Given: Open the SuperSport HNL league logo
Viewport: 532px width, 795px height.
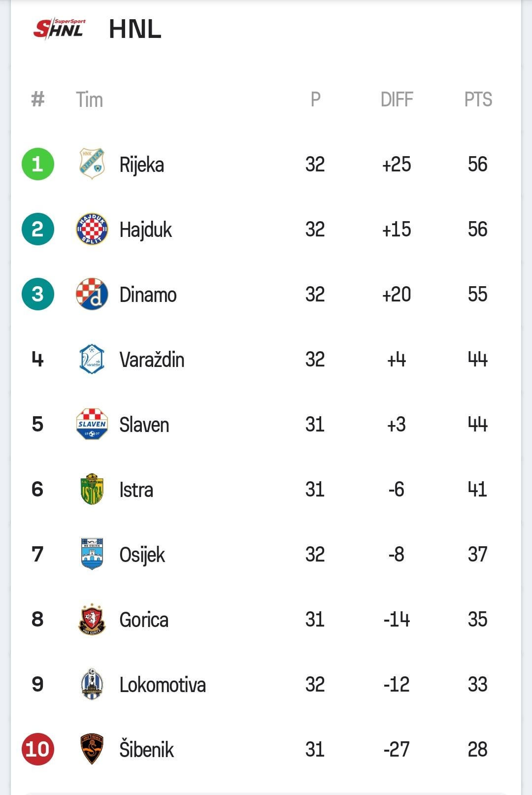Looking at the screenshot, I should coord(59,29).
